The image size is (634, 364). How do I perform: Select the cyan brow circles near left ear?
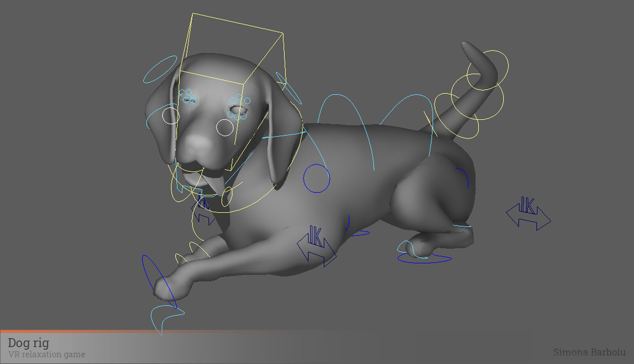[187, 96]
